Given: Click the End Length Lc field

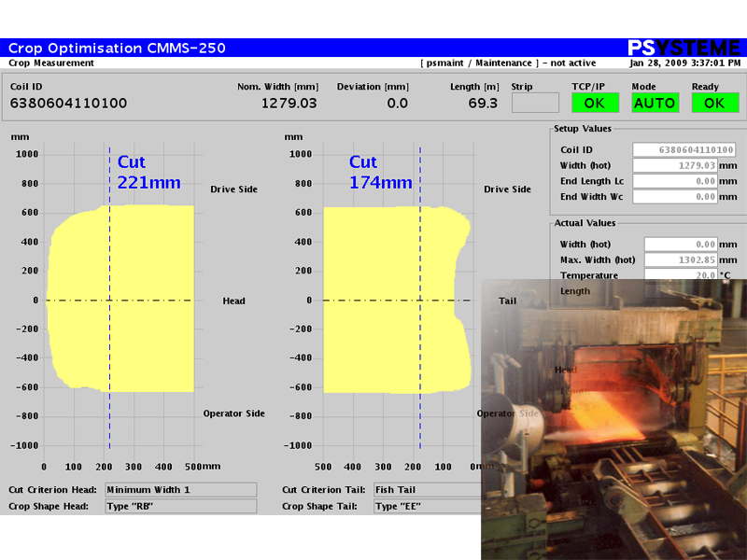Looking at the screenshot, I should pos(674,181).
